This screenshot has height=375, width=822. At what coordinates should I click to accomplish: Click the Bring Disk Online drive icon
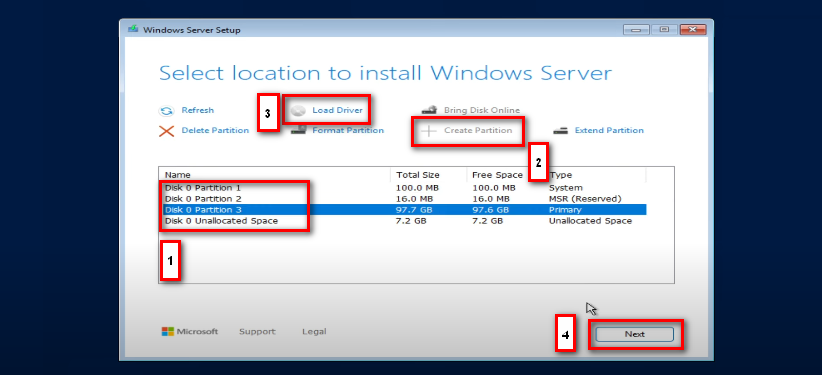tap(429, 111)
